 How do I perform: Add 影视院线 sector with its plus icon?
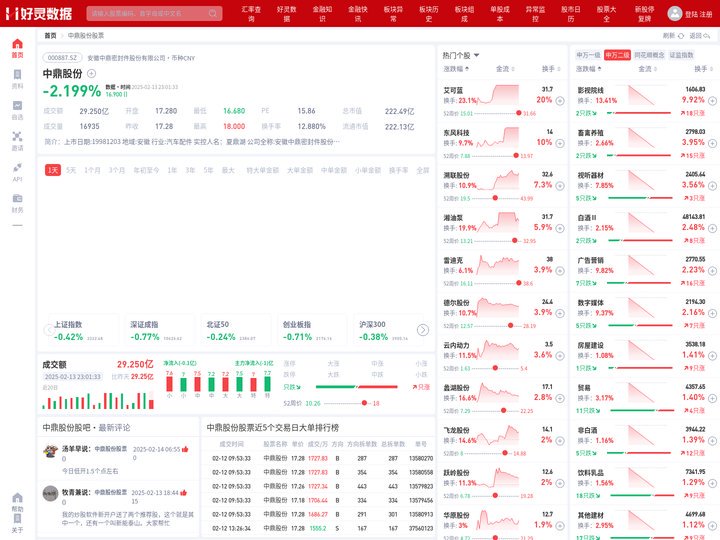712,101
